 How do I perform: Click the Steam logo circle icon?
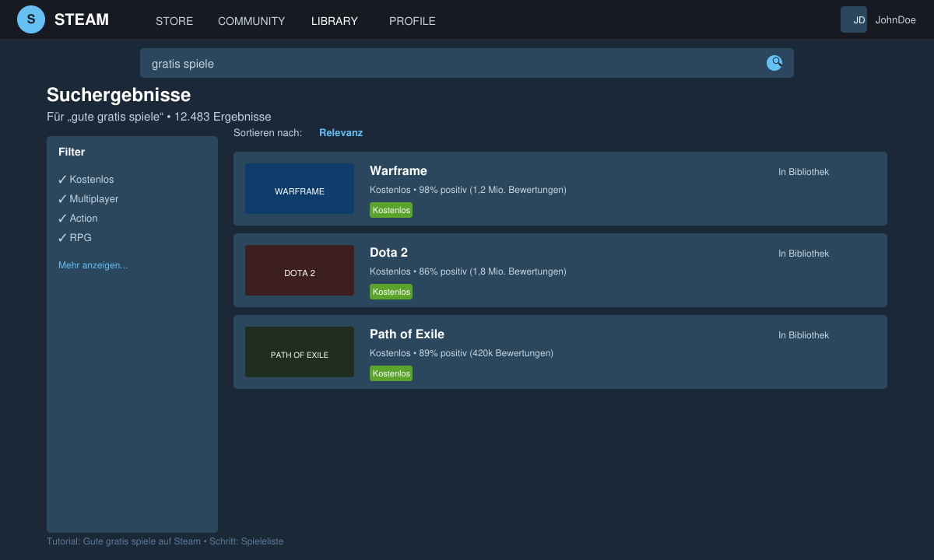click(x=31, y=19)
